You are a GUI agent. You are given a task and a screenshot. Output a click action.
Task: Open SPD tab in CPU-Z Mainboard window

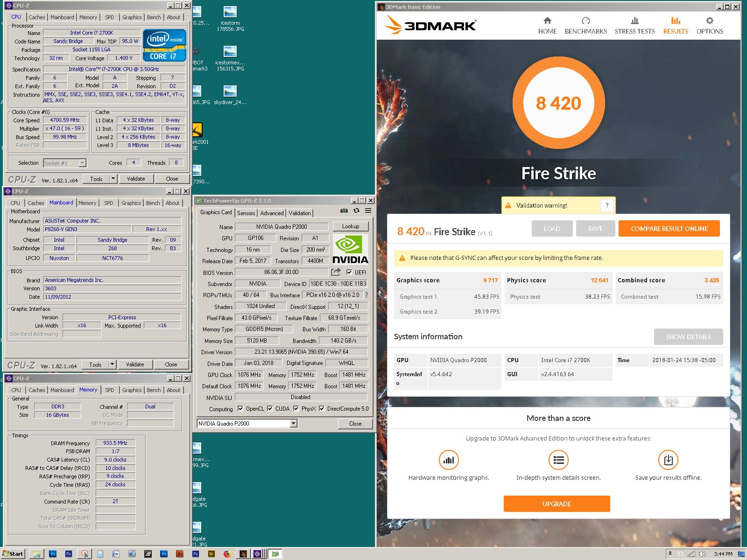pyautogui.click(x=109, y=203)
